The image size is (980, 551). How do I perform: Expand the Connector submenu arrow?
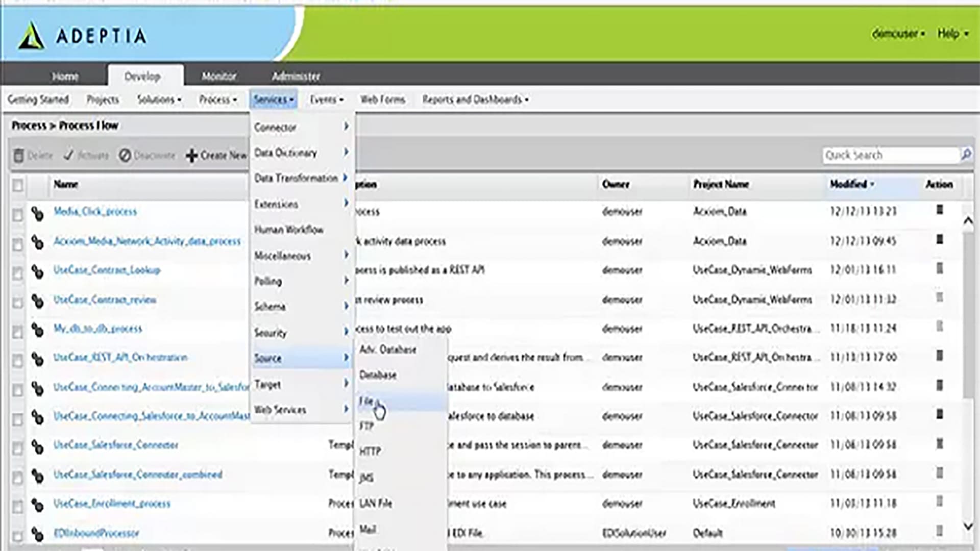346,126
